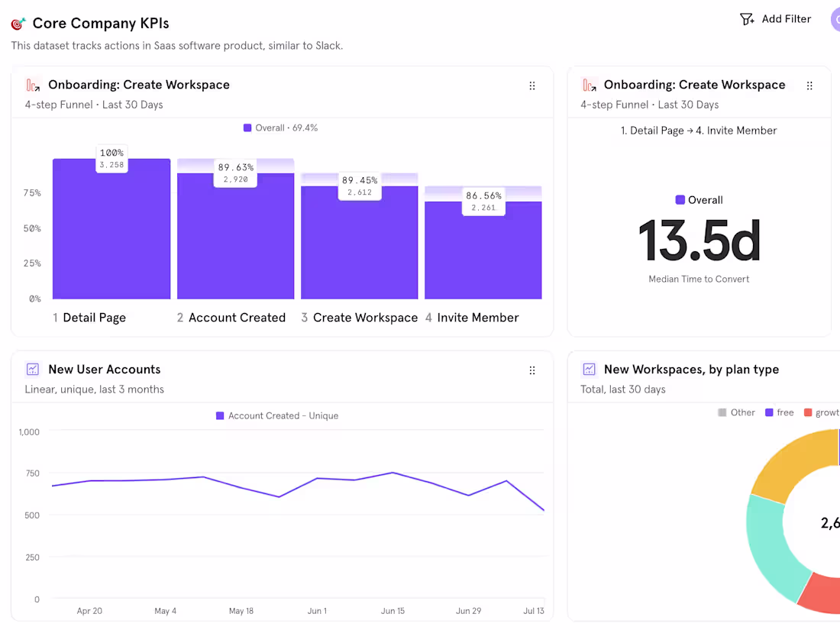Click the six-dot options icon on New User Accounts card
Screen dimensions: 840x630
coord(532,370)
